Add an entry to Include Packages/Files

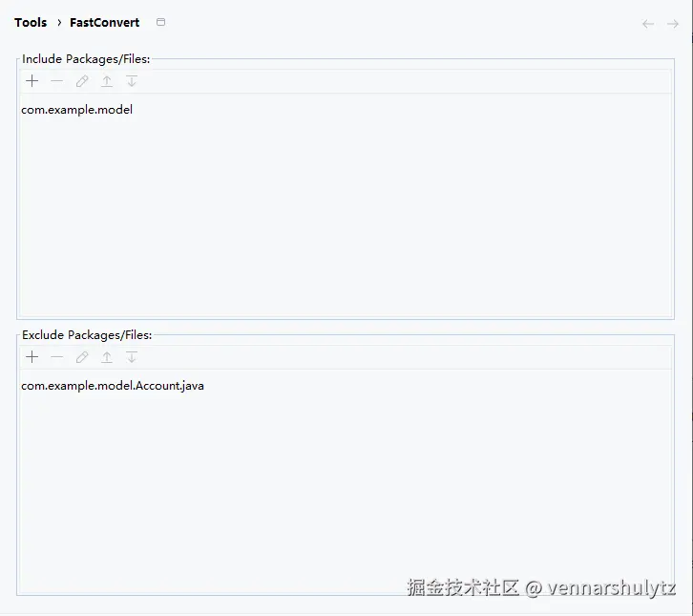click(x=31, y=81)
